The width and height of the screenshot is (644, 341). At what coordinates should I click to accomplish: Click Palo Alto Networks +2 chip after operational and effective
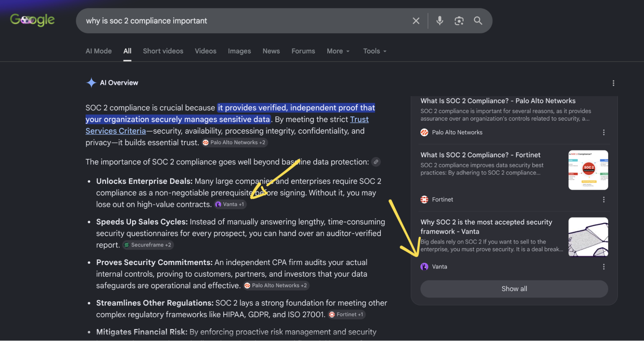276,286
